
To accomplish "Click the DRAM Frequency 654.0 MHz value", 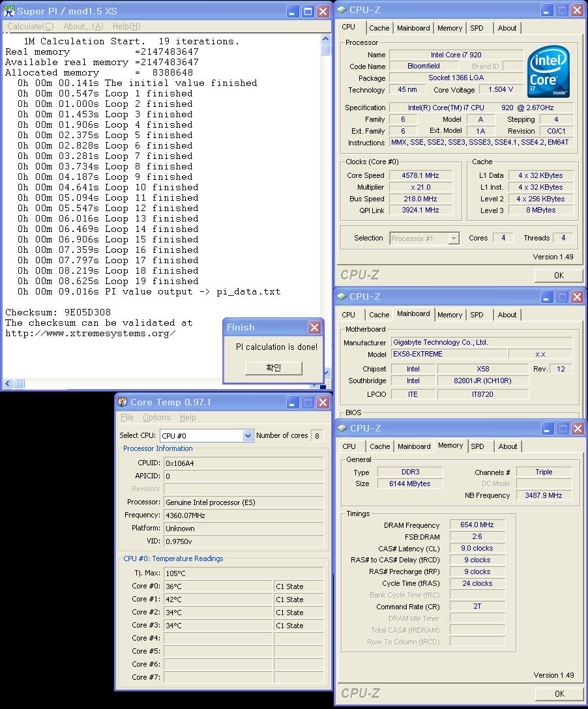I will pyautogui.click(x=477, y=525).
